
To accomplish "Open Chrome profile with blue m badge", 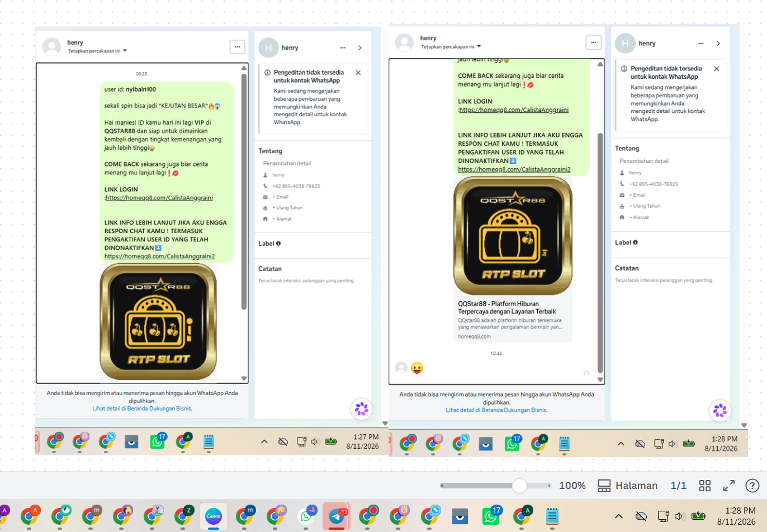I will 244,516.
